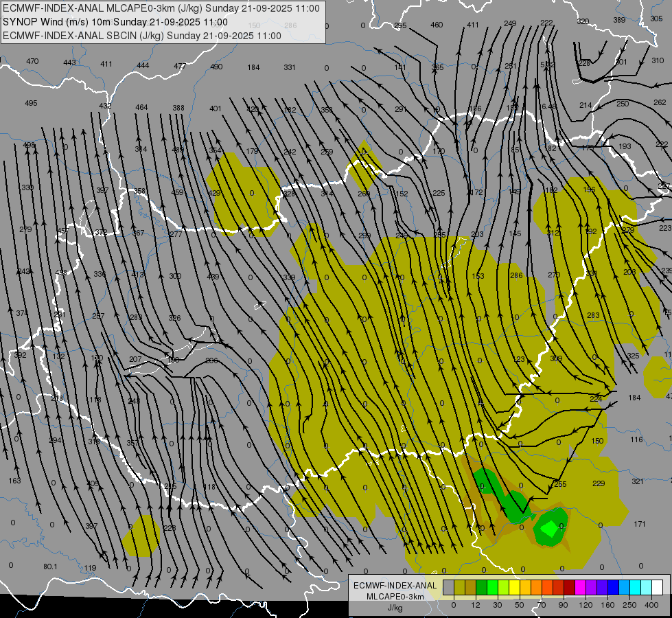Pick the pure blue legend swatch
The image size is (672, 618).
click(x=614, y=587)
